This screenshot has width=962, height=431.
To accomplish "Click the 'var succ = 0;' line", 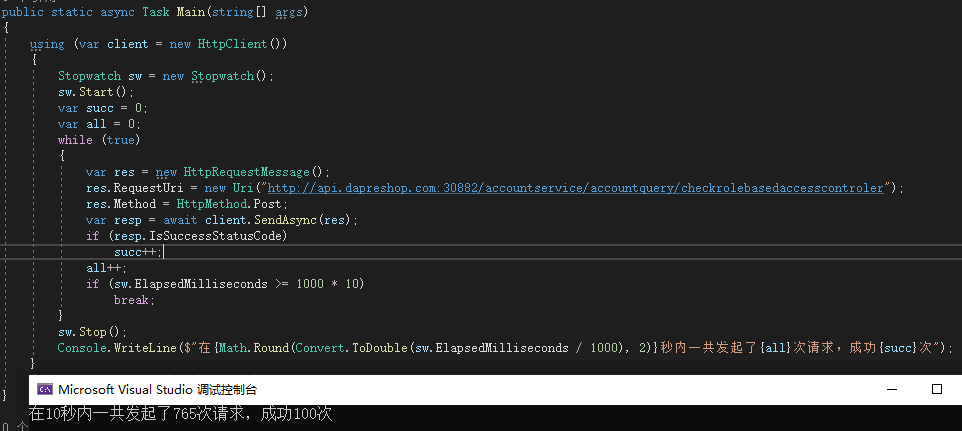I will [x=103, y=108].
